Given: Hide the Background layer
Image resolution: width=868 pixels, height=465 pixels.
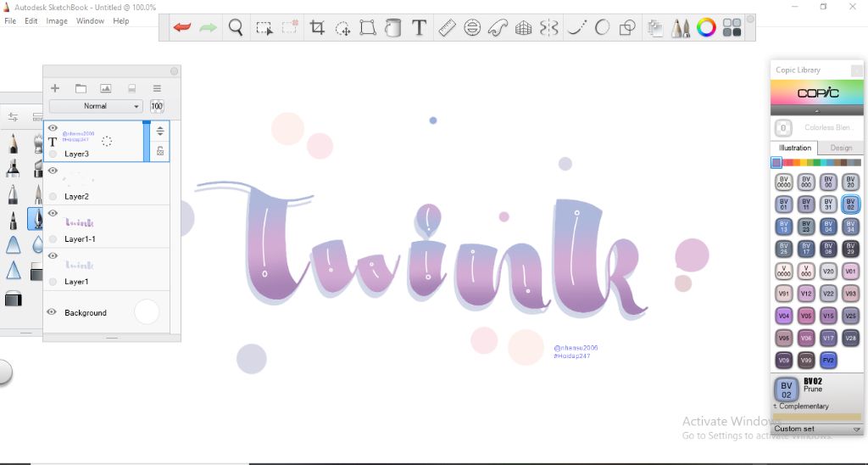Looking at the screenshot, I should pos(52,312).
